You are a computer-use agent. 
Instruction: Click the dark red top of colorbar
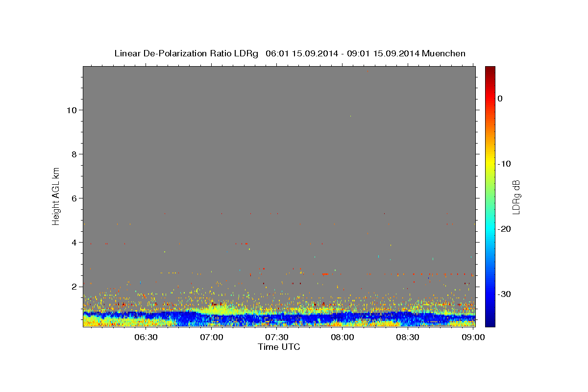[490, 70]
